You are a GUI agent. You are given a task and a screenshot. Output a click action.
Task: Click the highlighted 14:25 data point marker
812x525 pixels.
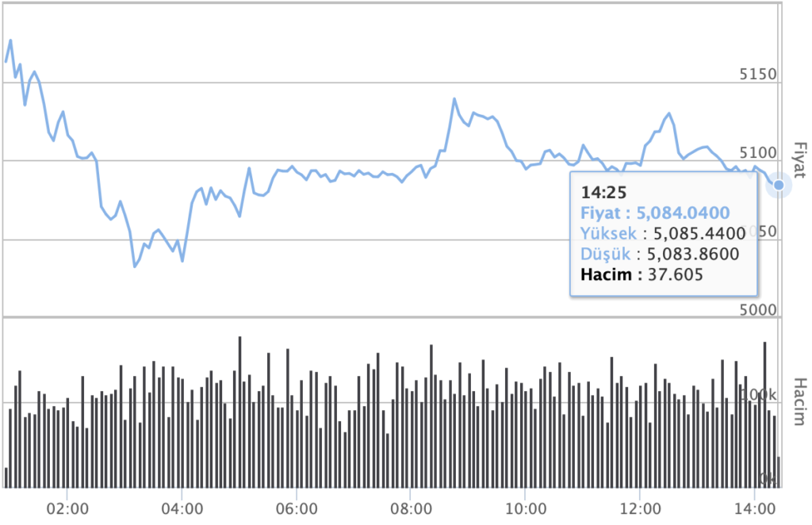(x=779, y=185)
